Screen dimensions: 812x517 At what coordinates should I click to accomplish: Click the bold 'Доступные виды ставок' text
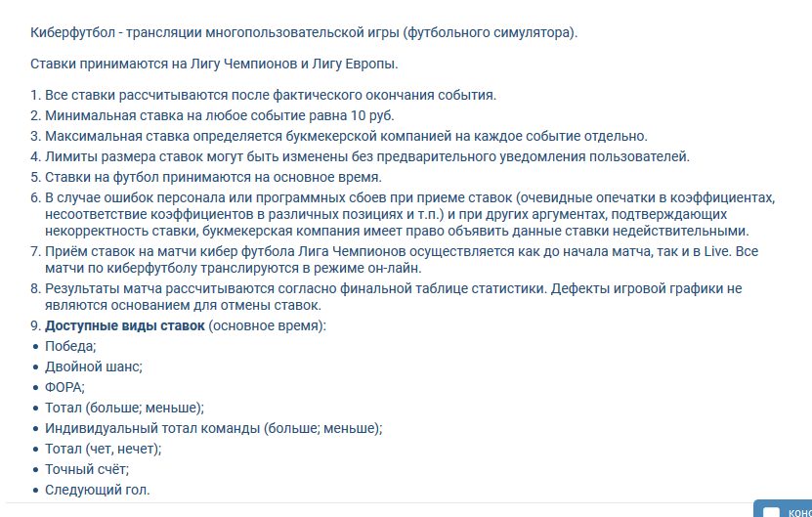point(125,325)
